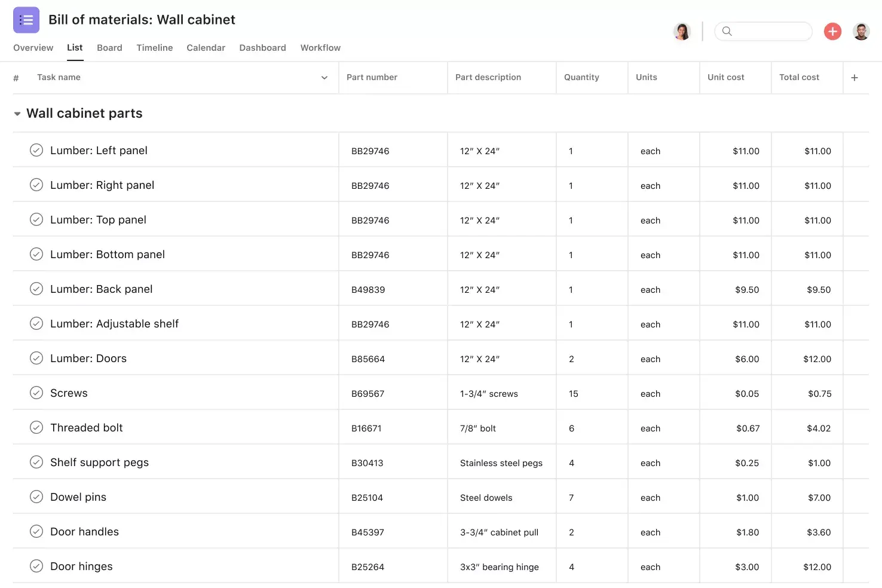Mark Door hinges as complete
The height and width of the screenshot is (588, 882).
pos(36,566)
